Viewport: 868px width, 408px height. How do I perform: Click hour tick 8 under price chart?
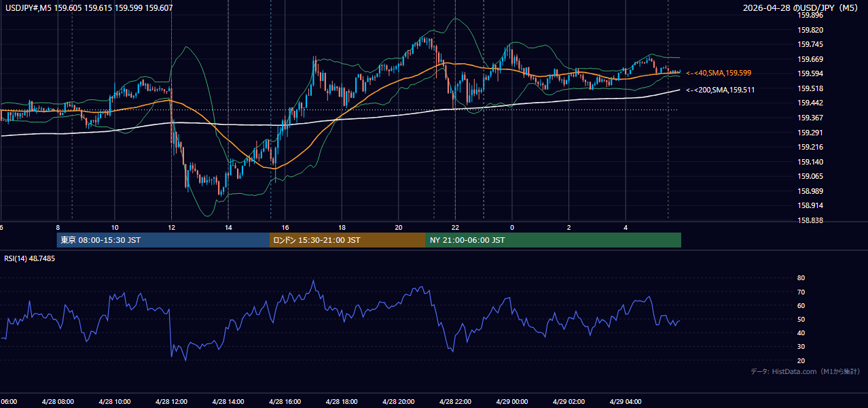pos(58,228)
